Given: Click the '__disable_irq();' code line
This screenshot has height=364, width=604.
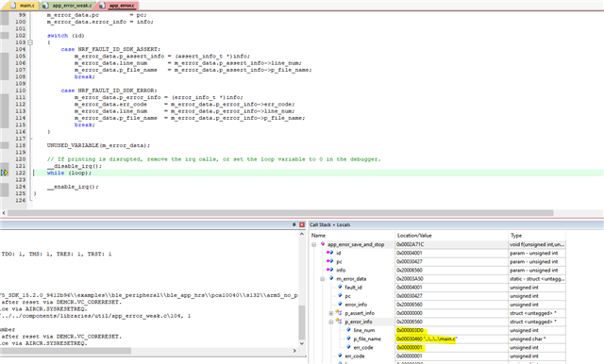Looking at the screenshot, I should click(75, 166).
